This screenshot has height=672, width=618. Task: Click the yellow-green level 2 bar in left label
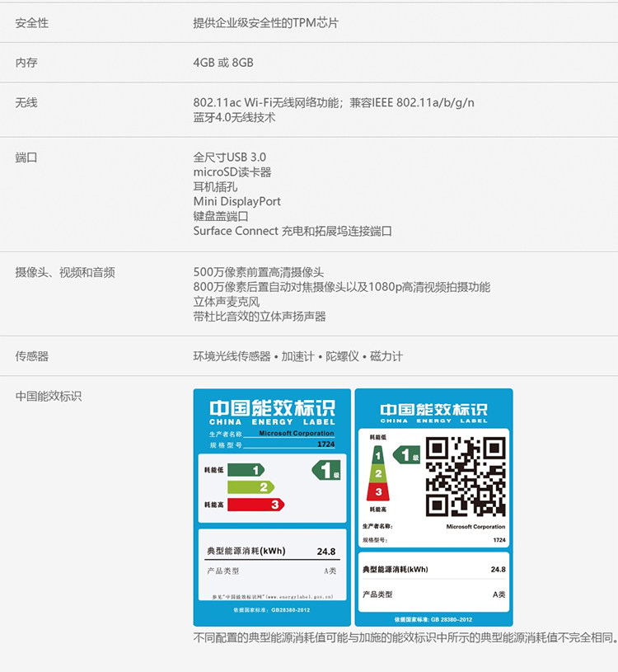[251, 486]
